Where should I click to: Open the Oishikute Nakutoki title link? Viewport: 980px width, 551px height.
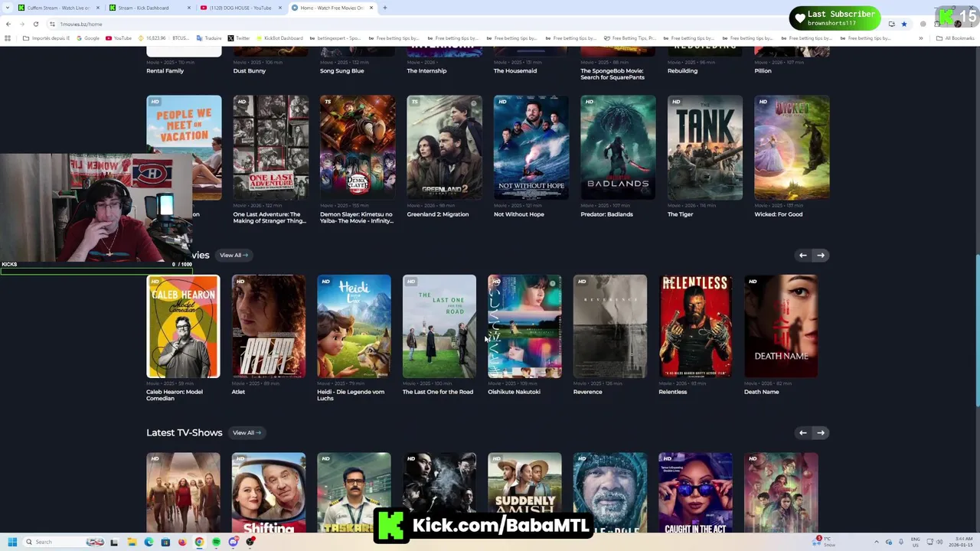514,392
